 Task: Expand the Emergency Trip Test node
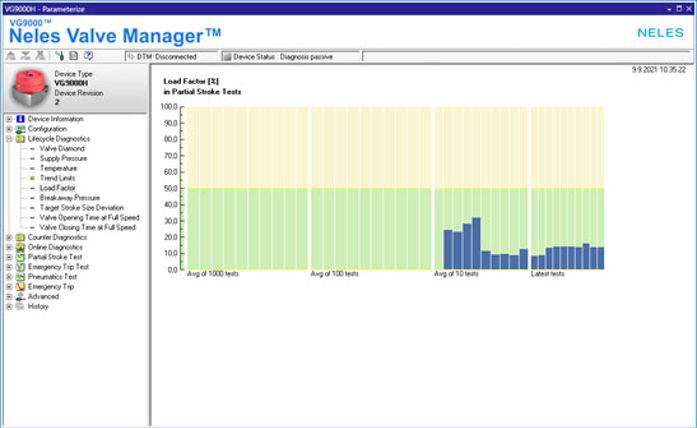[9, 267]
